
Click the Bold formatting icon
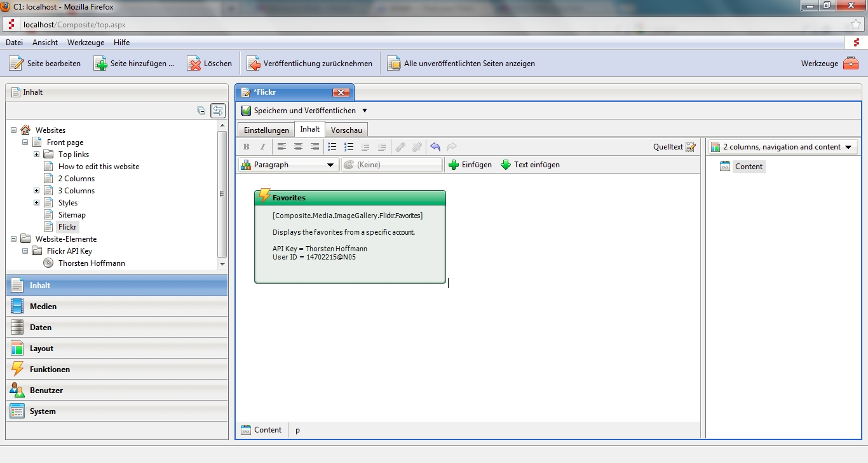pos(247,147)
